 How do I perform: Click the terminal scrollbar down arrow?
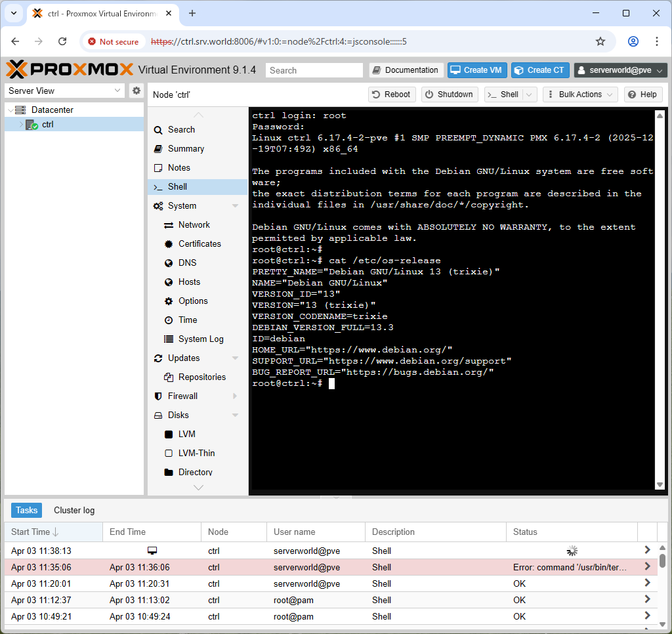(x=660, y=485)
